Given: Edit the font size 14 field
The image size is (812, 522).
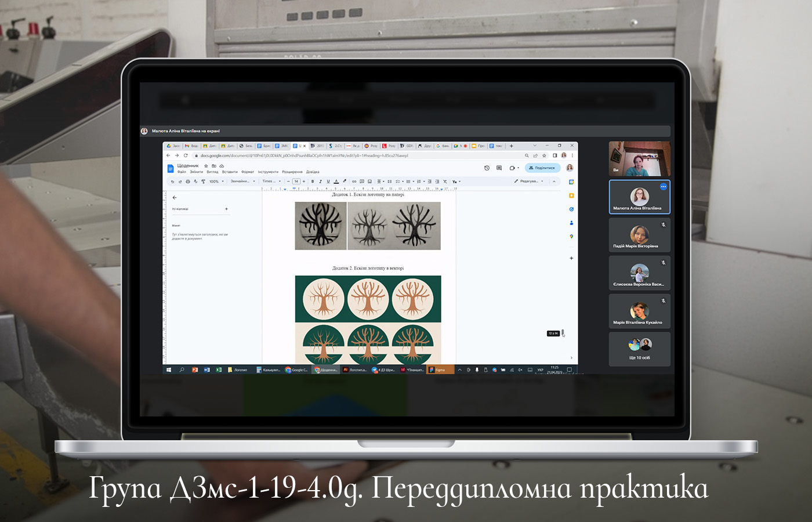Looking at the screenshot, I should [296, 182].
